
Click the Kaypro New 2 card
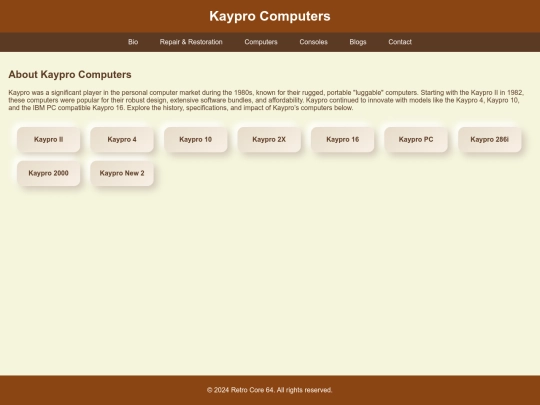122,173
